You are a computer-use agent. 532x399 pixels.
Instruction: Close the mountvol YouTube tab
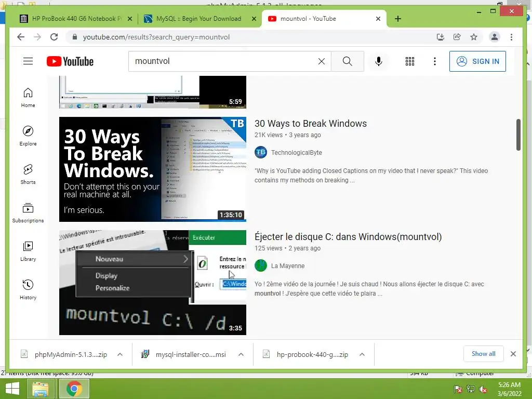pos(378,19)
